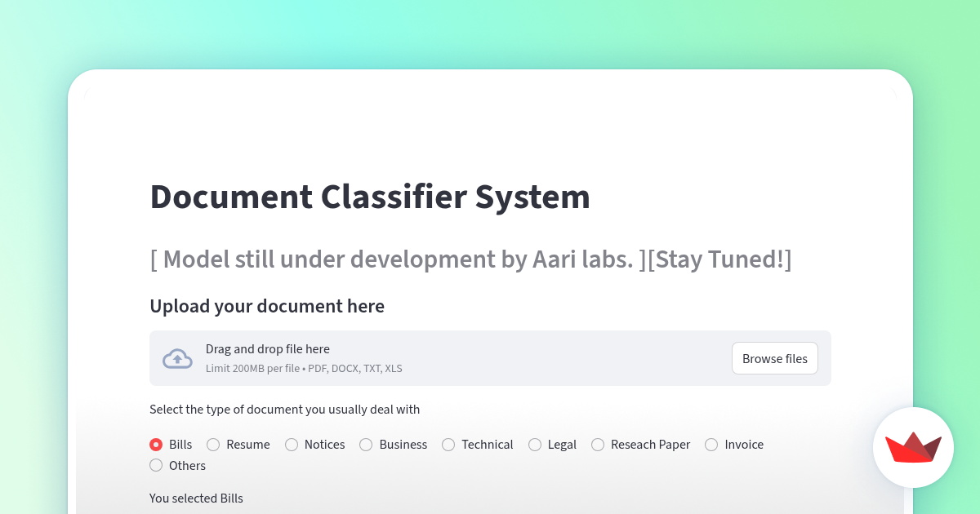Select the Bills radio button
The height and width of the screenshot is (514, 980).
pyautogui.click(x=155, y=444)
